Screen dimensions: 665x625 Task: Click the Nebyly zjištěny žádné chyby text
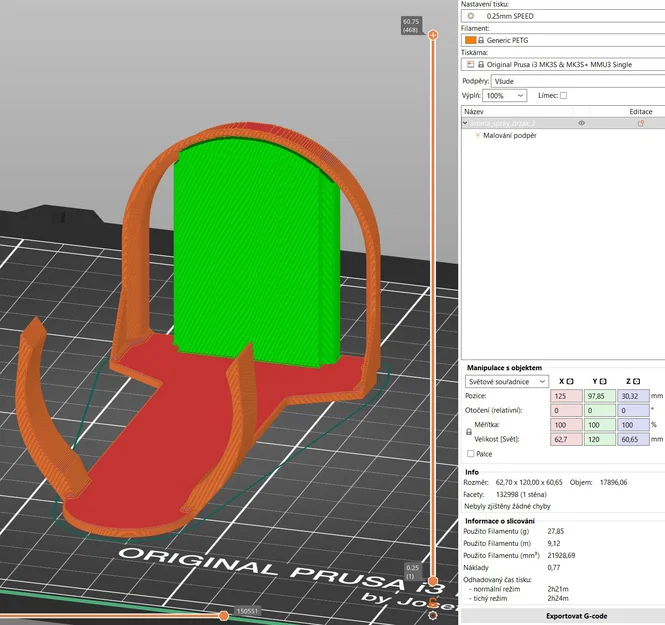click(x=507, y=506)
